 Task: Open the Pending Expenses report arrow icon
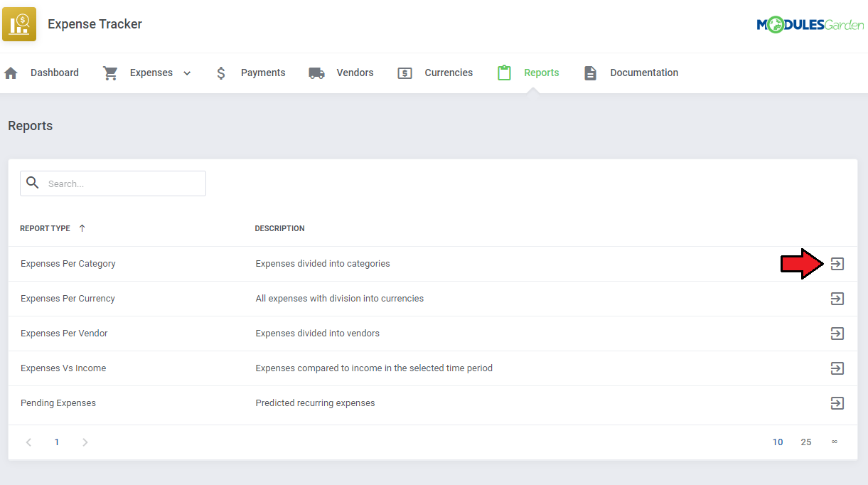837,403
